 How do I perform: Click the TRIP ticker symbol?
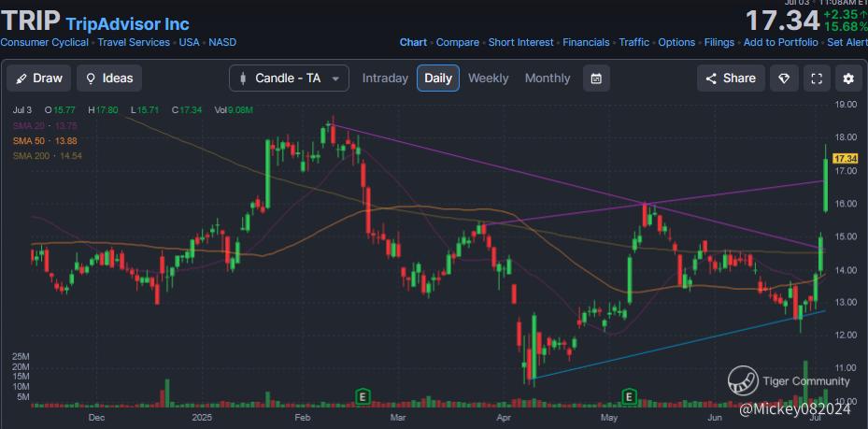tap(30, 21)
